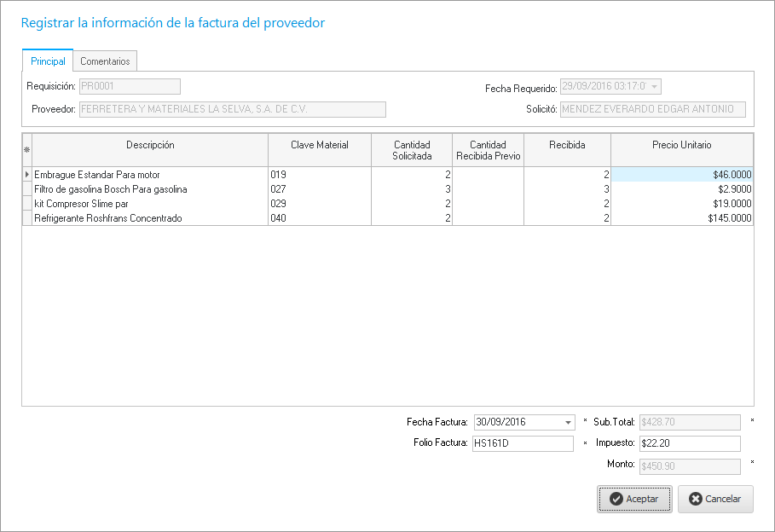Image resolution: width=775 pixels, height=532 pixels.
Task: Select the $145.0000 price cell
Action: click(x=681, y=218)
